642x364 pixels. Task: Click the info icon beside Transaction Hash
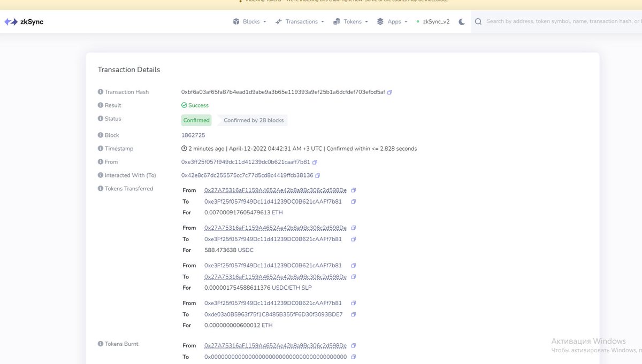100,92
